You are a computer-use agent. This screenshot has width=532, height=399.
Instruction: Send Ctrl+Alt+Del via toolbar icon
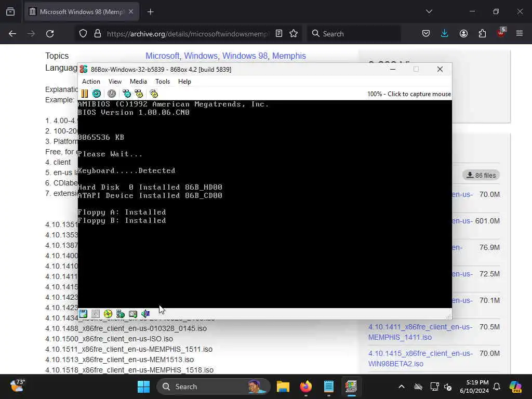(x=127, y=94)
